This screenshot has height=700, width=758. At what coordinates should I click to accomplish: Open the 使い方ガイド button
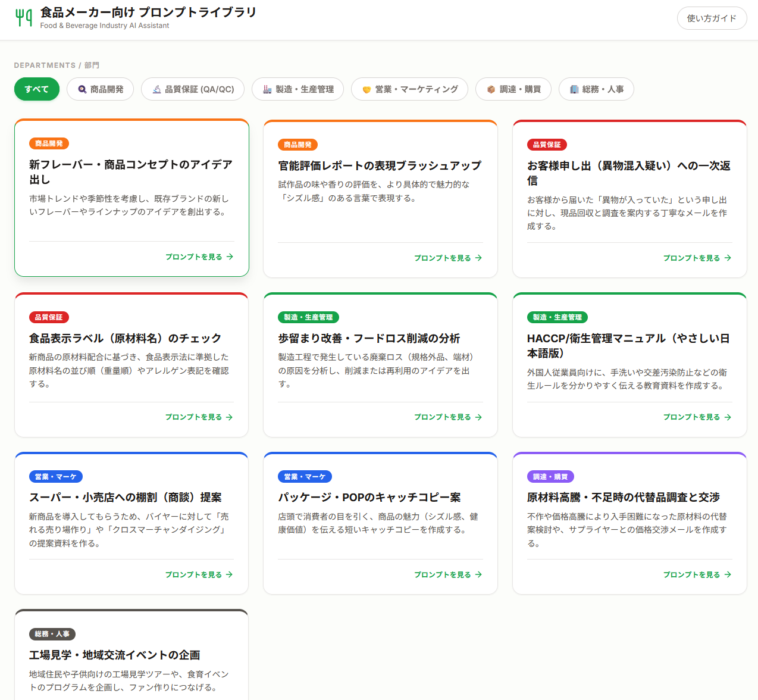click(x=712, y=18)
